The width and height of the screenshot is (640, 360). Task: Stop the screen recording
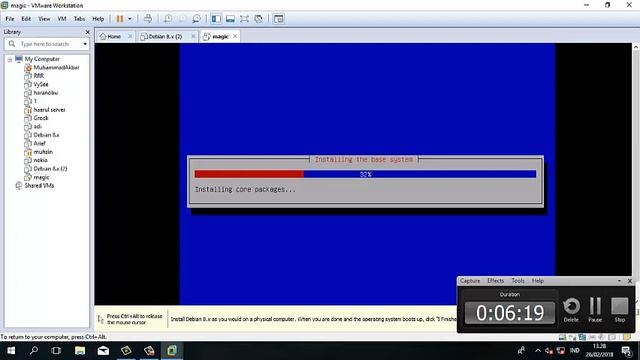pos(620,309)
